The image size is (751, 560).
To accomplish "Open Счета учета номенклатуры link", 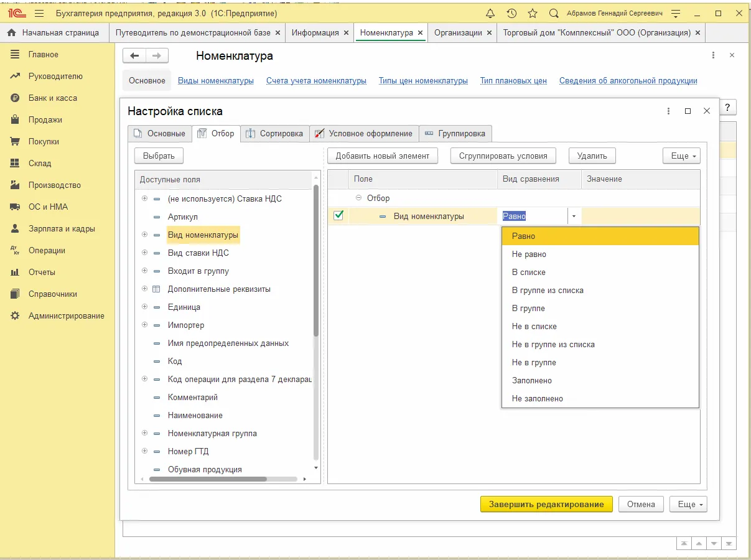I will pos(316,81).
